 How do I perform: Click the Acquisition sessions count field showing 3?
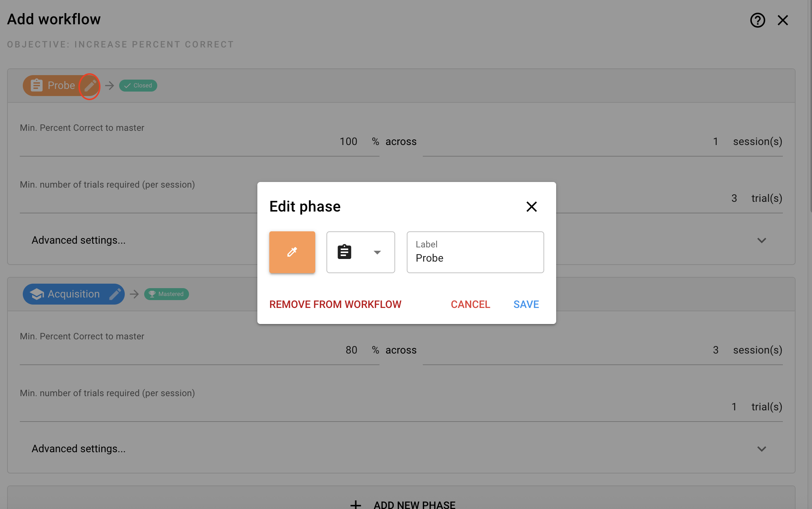coord(715,350)
